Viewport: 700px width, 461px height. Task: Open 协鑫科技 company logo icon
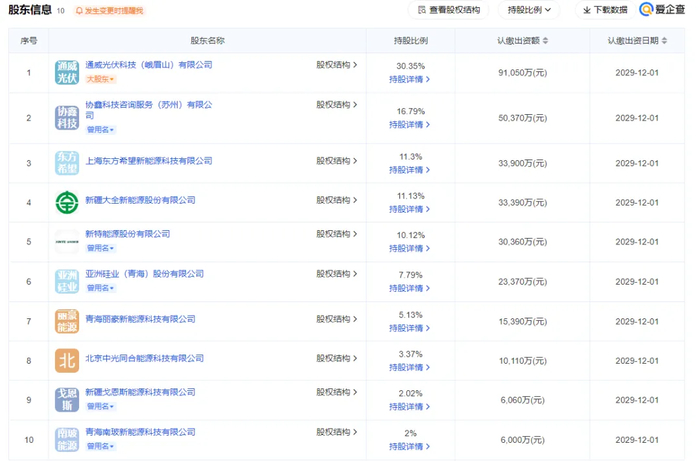67,118
